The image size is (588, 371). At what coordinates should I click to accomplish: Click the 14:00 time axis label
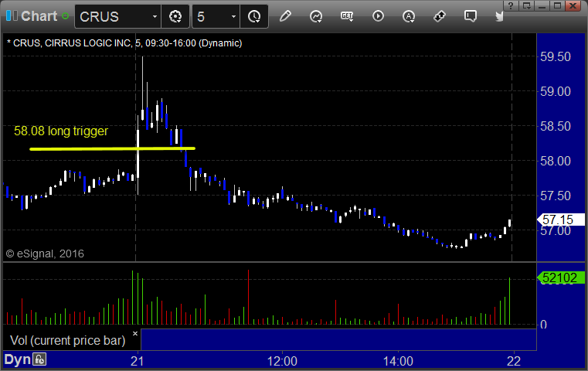click(398, 361)
